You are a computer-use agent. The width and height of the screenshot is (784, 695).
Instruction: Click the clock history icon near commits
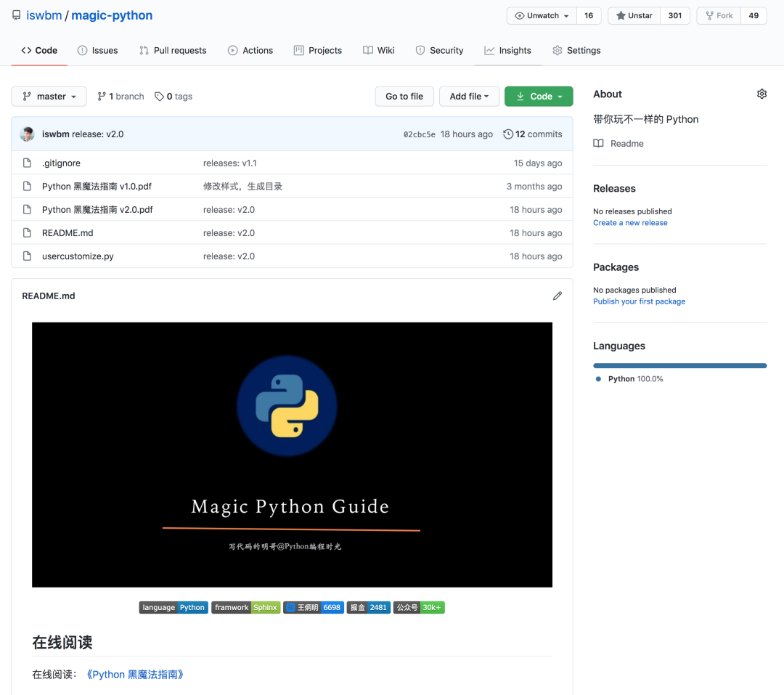click(508, 134)
